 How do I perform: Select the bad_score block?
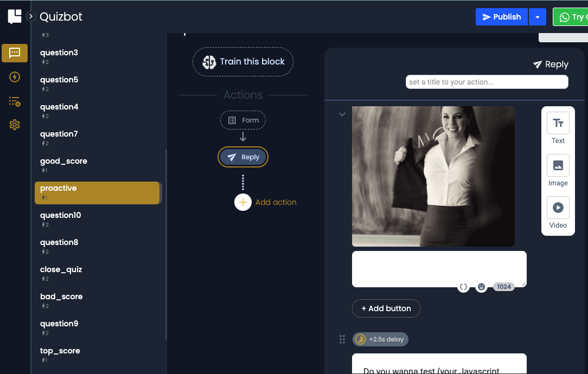coord(98,300)
